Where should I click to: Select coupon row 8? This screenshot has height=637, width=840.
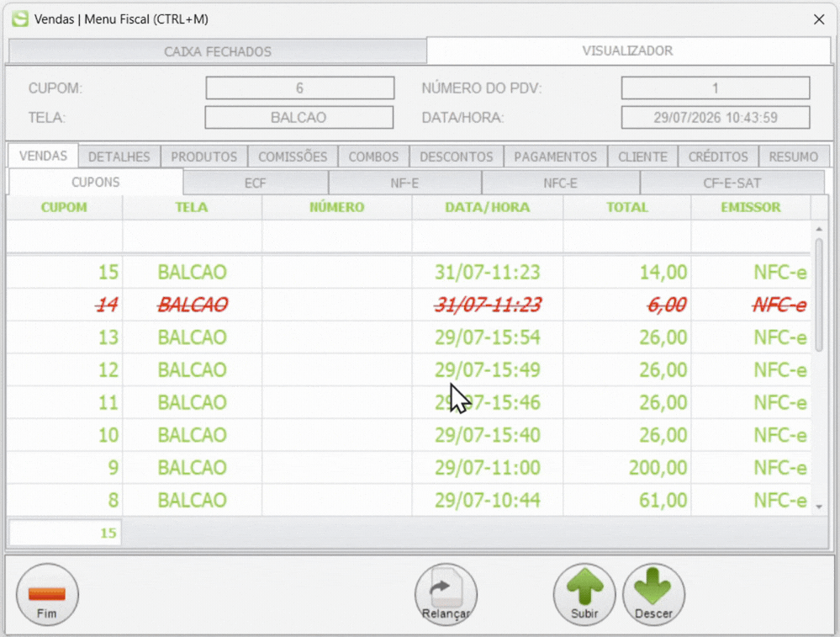408,501
